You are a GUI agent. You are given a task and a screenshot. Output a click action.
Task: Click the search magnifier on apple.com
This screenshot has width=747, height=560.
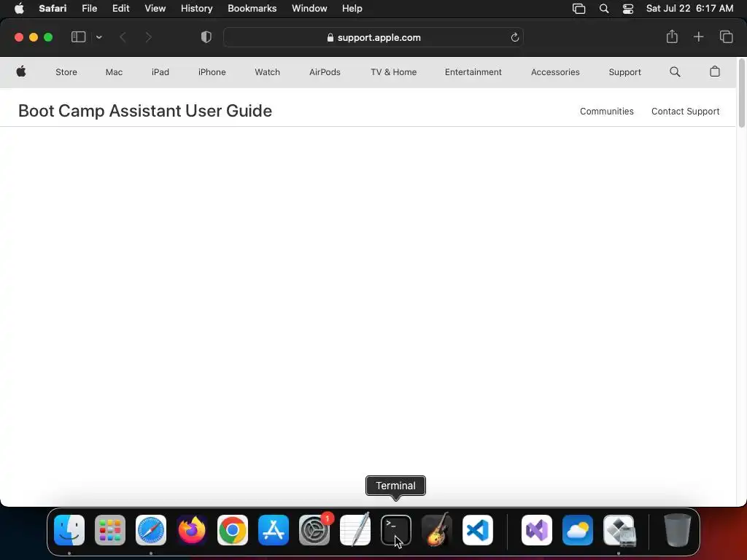click(675, 71)
